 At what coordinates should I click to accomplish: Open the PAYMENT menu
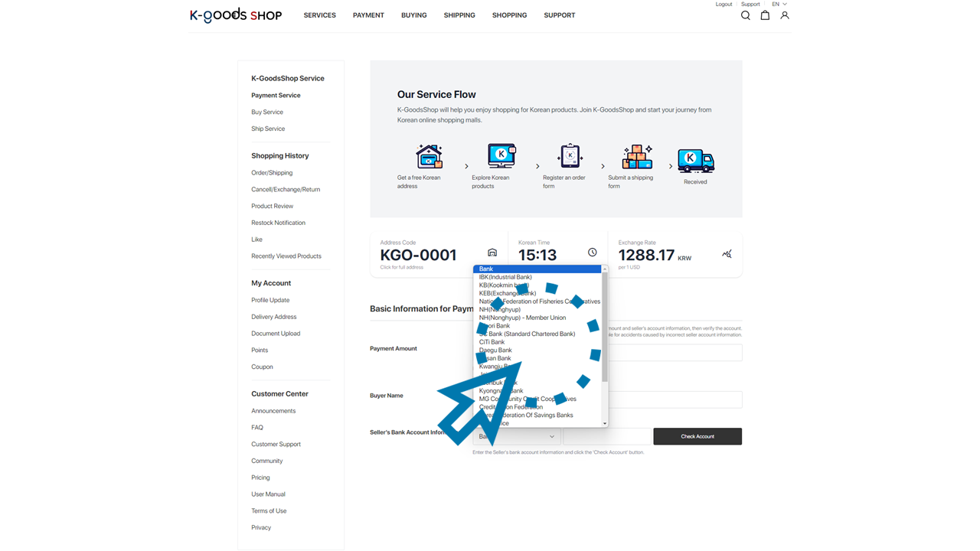pos(368,15)
